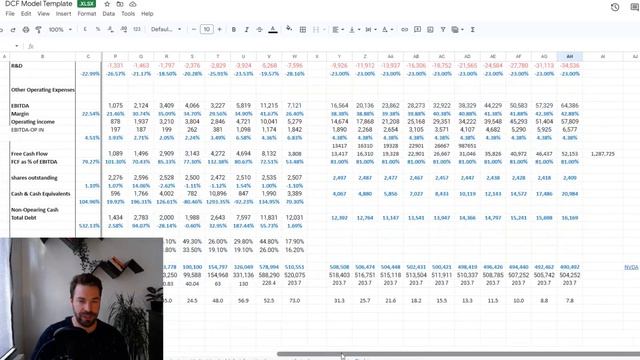Open the fill color bucket picker
The height and width of the screenshot is (360, 640).
(289, 29)
